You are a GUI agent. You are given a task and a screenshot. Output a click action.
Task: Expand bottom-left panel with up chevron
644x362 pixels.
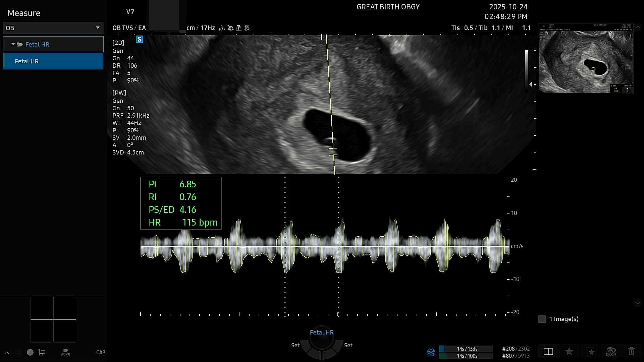7,353
